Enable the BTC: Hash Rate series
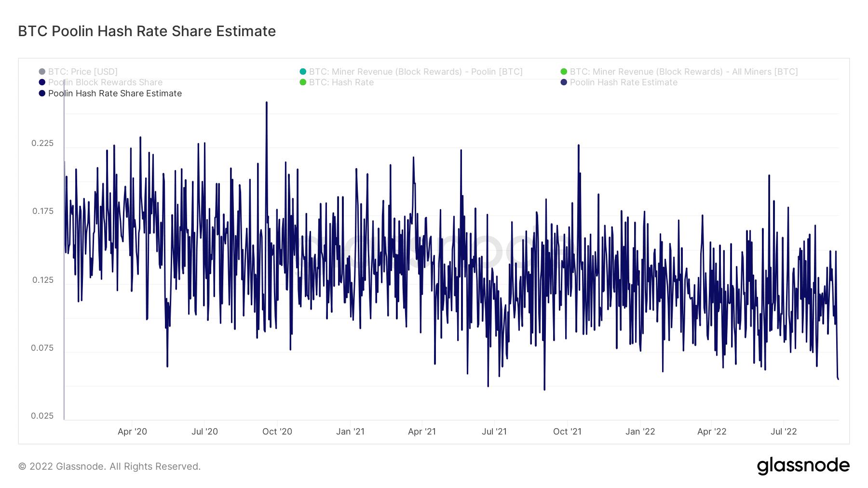 [341, 82]
